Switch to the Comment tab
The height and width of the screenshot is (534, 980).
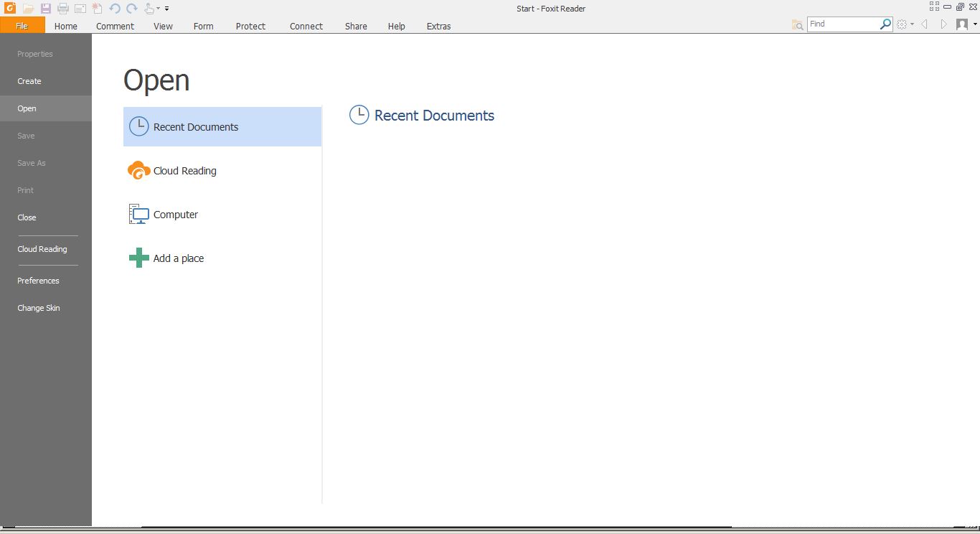(x=116, y=26)
